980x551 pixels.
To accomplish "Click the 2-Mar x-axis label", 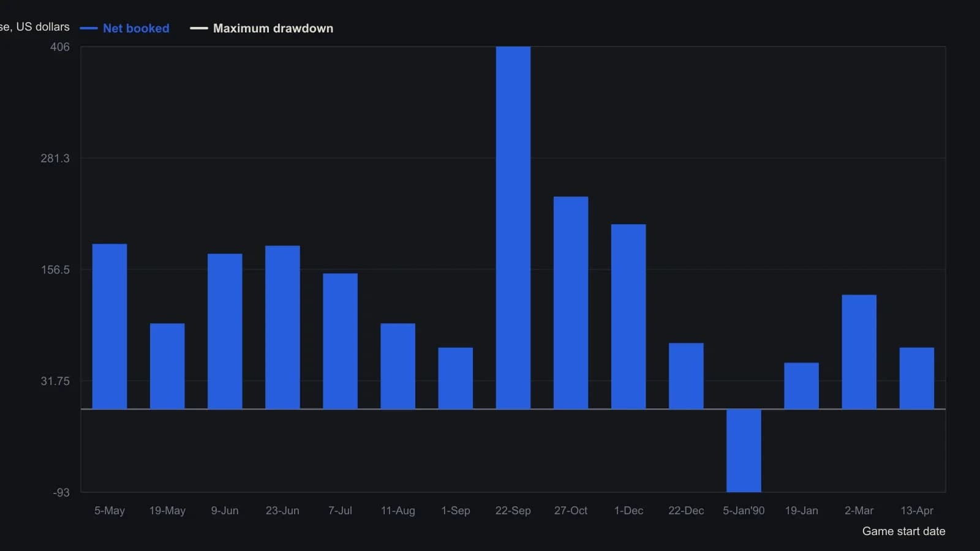I will coord(859,511).
